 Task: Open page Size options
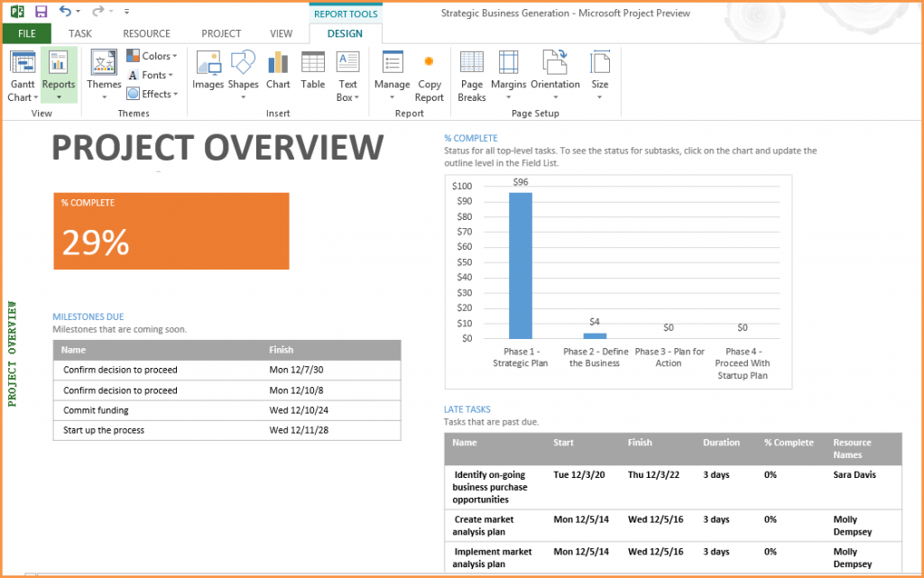[x=599, y=75]
